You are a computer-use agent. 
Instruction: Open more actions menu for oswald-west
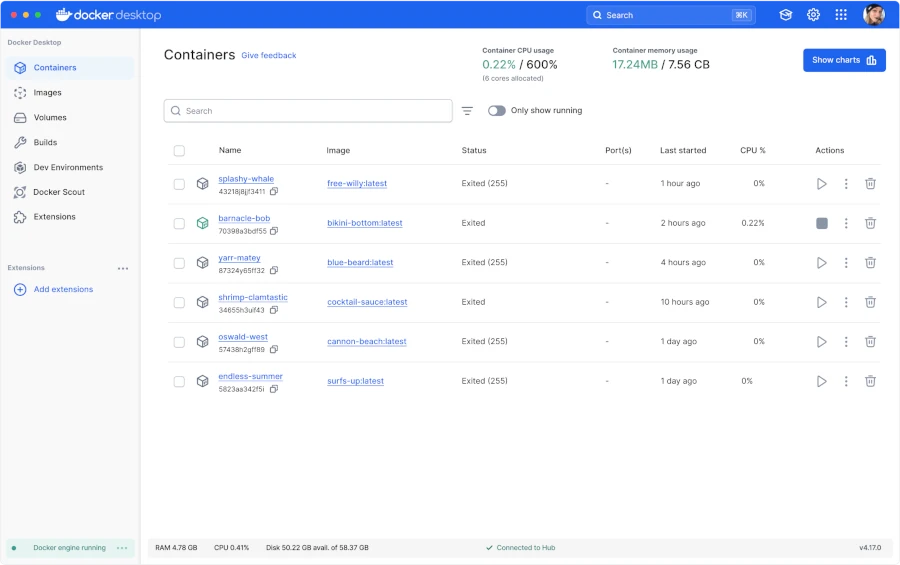tap(845, 342)
